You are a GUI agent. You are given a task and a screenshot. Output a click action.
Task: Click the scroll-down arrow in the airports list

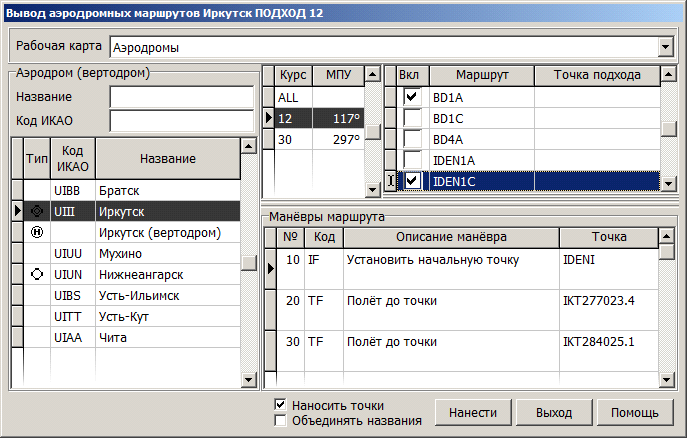coord(249,380)
